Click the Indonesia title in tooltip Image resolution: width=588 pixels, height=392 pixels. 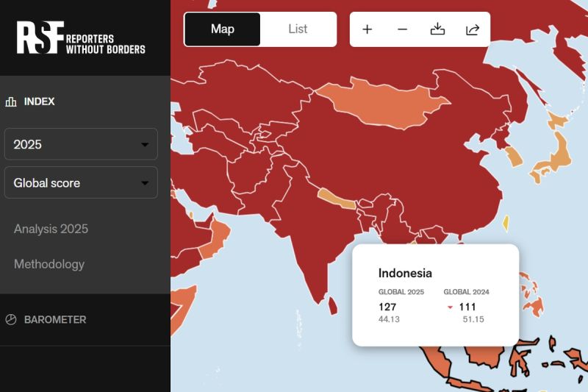[405, 273]
